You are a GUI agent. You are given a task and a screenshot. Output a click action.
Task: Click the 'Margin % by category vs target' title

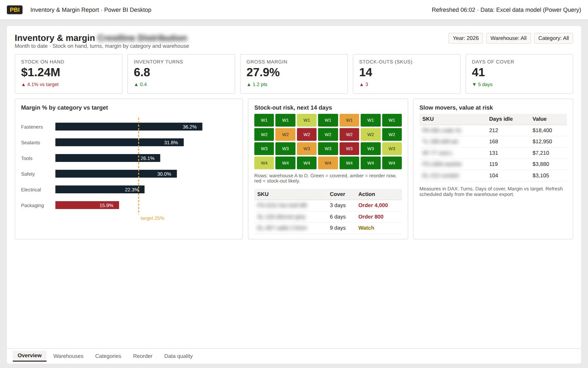[64, 108]
